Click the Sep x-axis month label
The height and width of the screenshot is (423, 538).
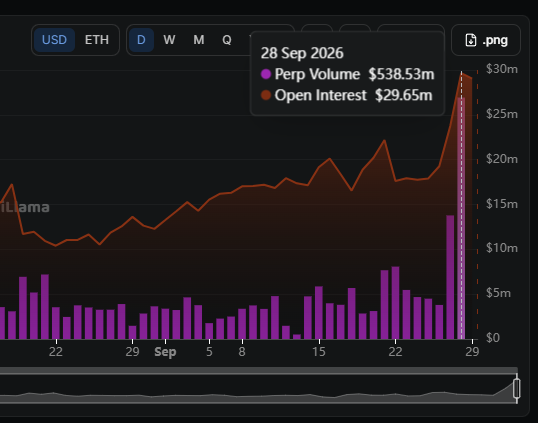tap(165, 352)
